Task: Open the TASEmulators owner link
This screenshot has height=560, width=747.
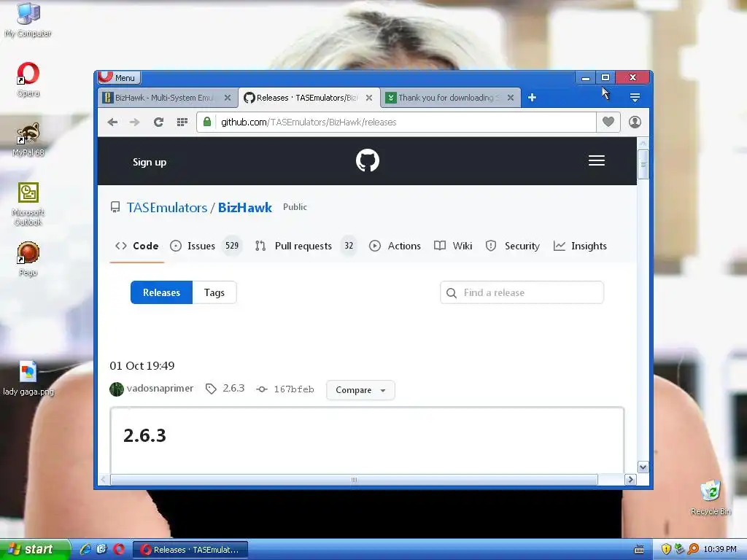Action: (167, 208)
